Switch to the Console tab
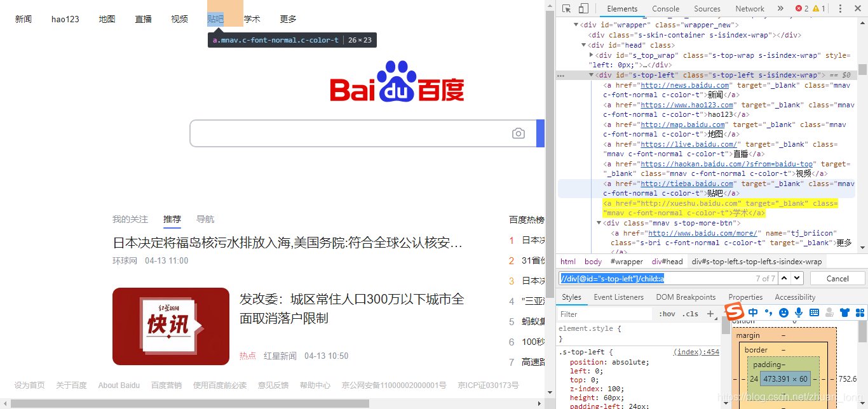868x409 pixels. [x=665, y=9]
